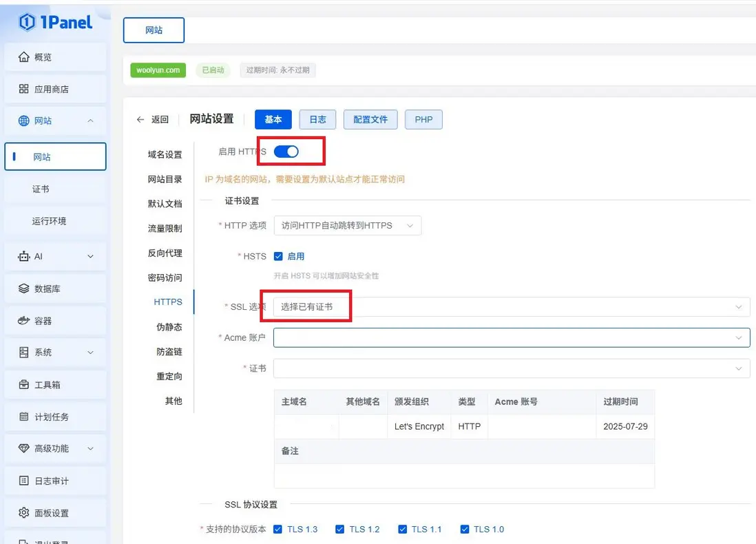Open the 概览 home icon
Image resolution: width=756 pixels, height=544 pixels.
(24, 57)
